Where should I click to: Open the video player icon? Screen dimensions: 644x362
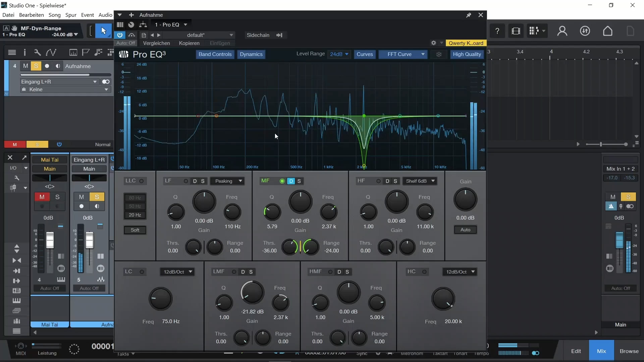[516, 31]
